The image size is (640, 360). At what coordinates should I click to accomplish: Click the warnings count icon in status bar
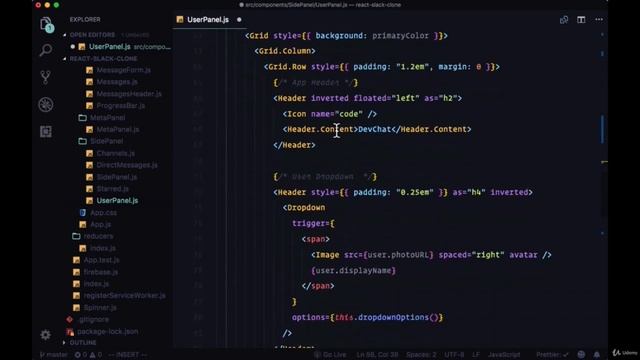(93, 355)
